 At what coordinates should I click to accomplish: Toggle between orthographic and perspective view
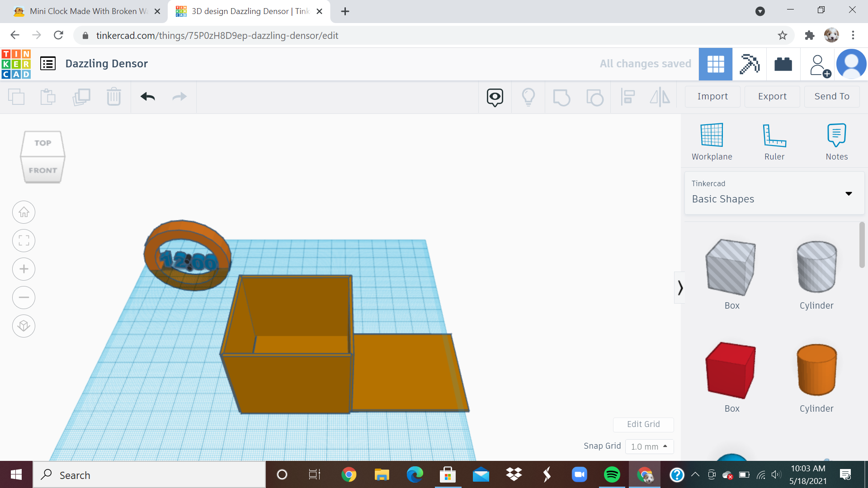click(x=24, y=326)
